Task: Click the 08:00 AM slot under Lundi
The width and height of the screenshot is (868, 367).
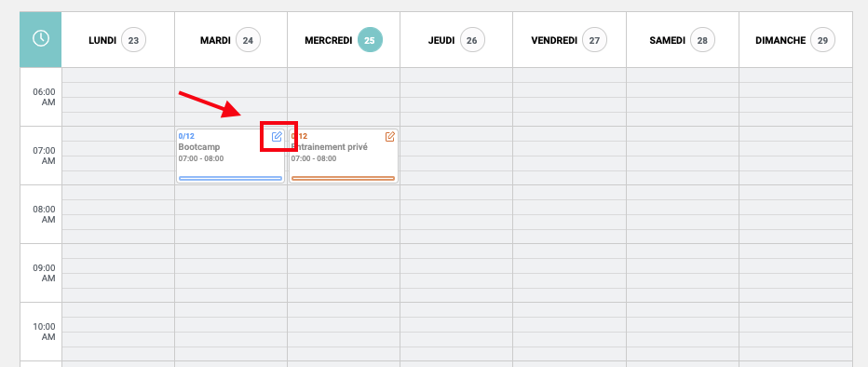Action: [118, 214]
